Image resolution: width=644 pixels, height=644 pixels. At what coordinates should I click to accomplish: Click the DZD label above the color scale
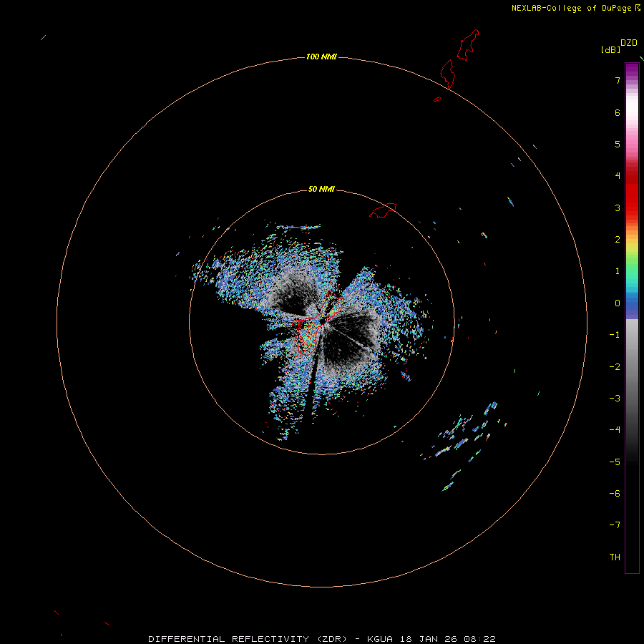coord(629,43)
